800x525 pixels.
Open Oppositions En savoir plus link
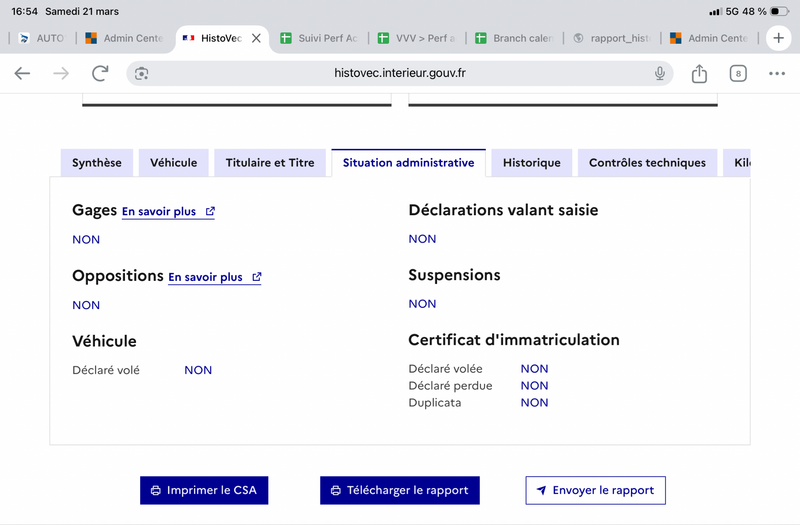214,277
